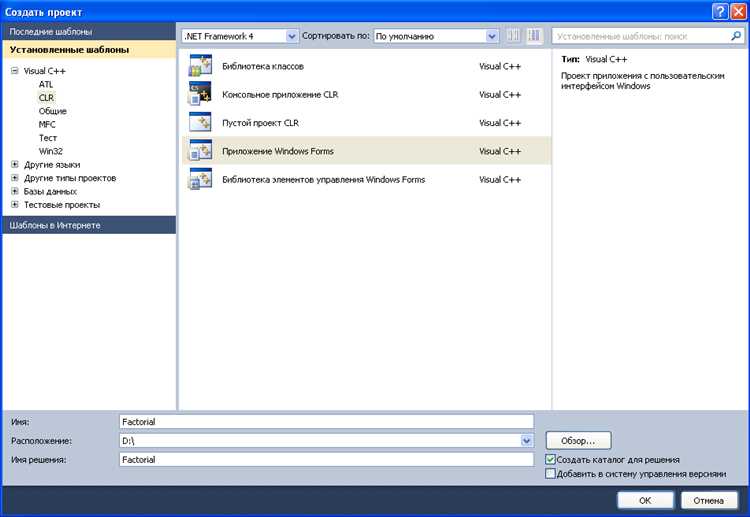Select 'Библиотека элементов управления Windows Forms' name
750x517 pixels.
323,179
